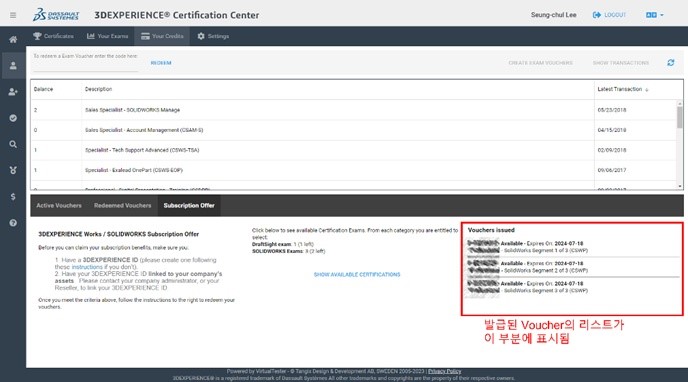688x382 pixels.
Task: Click date 05/23/2018 cell
Action: coord(612,110)
